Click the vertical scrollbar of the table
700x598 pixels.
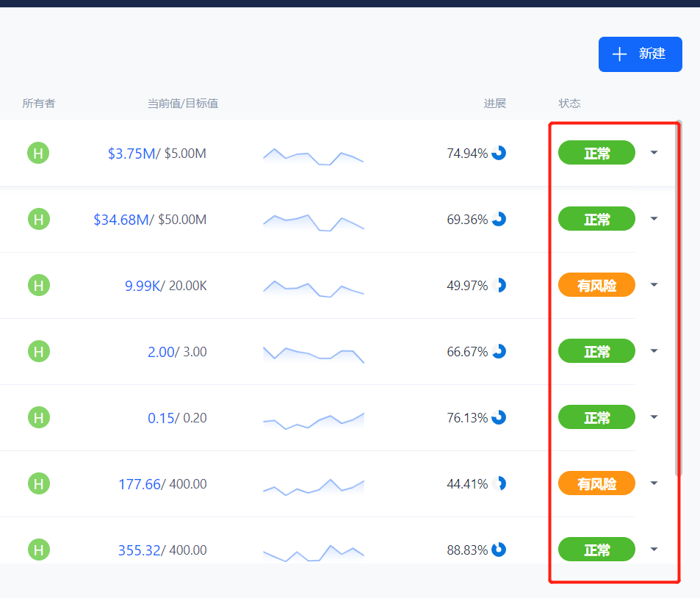[679, 298]
